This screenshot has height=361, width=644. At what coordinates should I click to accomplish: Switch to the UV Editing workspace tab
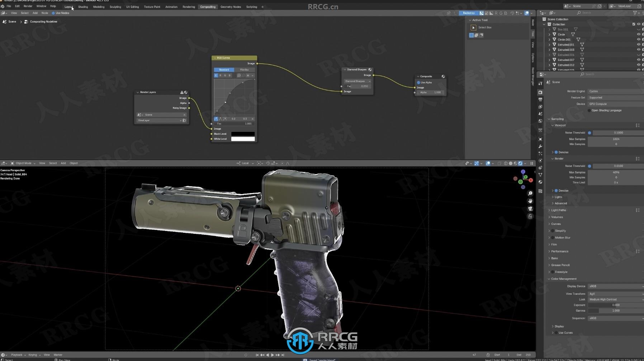point(132,7)
